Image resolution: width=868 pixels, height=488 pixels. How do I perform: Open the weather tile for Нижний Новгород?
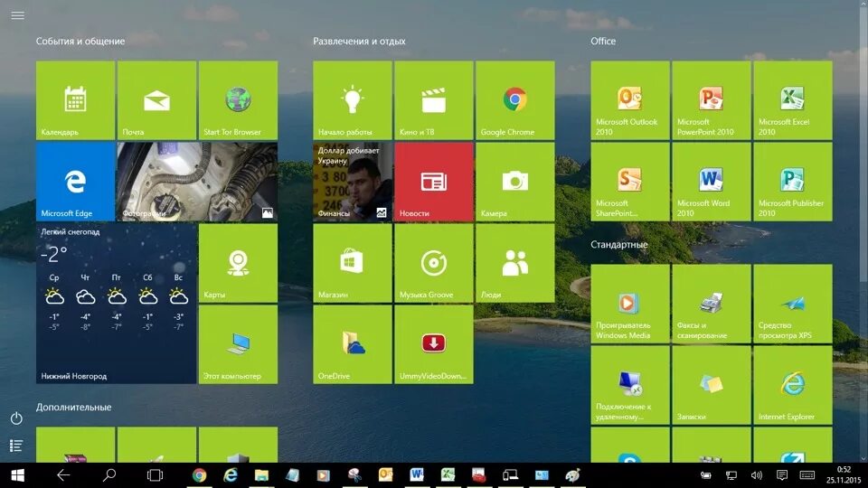(x=117, y=304)
